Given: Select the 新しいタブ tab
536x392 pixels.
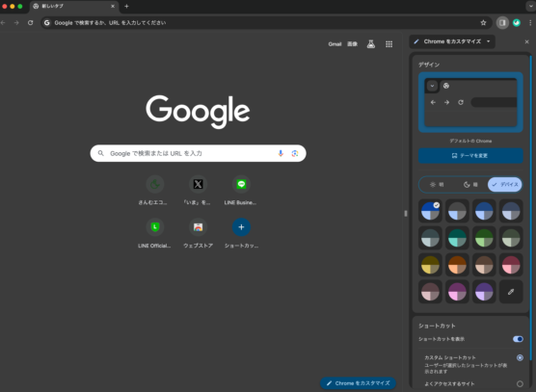Looking at the screenshot, I should point(74,6).
